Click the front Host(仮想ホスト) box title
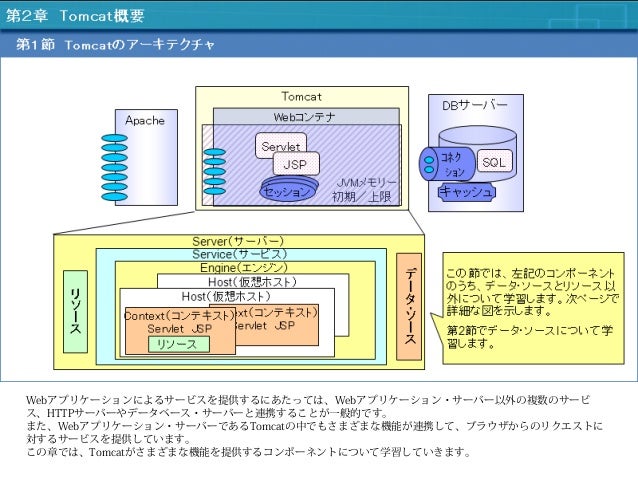This screenshot has width=638, height=479. [x=226, y=296]
